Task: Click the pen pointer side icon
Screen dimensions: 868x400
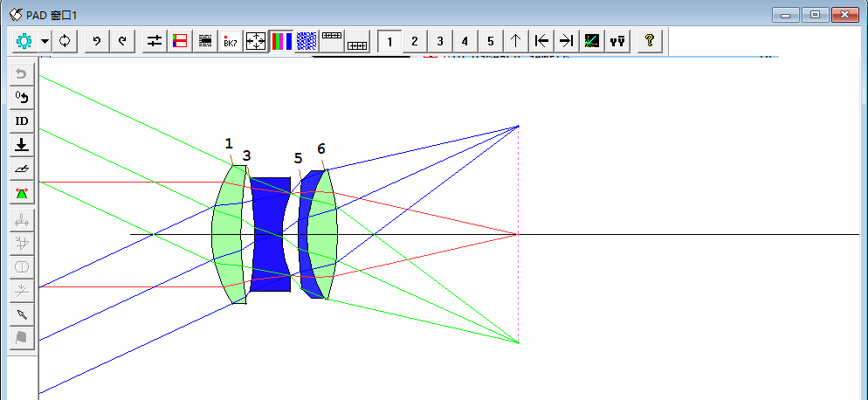Action: point(22,314)
